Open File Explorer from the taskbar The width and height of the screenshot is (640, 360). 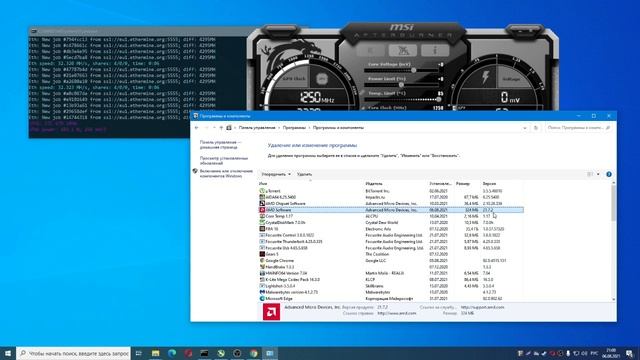coord(156,353)
